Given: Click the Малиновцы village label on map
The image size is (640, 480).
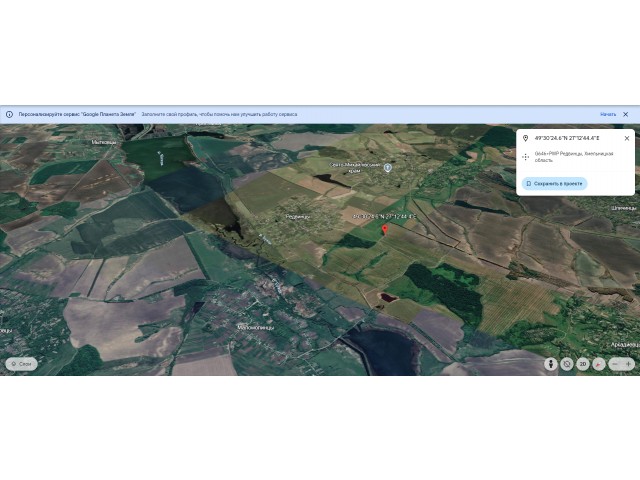Looking at the screenshot, I should [x=256, y=327].
